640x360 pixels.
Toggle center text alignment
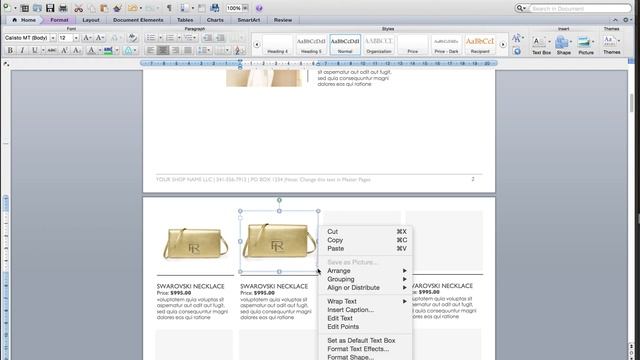coord(163,51)
